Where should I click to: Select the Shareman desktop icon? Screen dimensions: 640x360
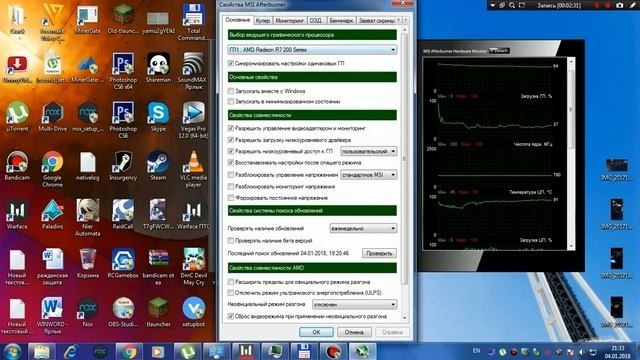(158, 68)
